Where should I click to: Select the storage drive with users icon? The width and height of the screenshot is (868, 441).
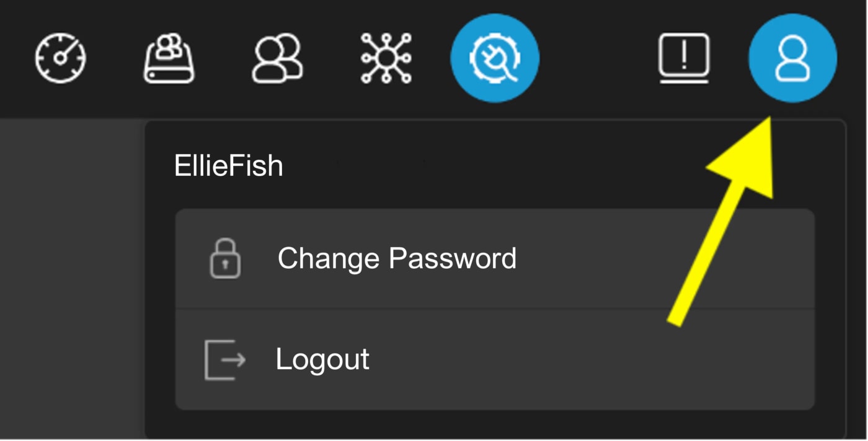[x=169, y=58]
